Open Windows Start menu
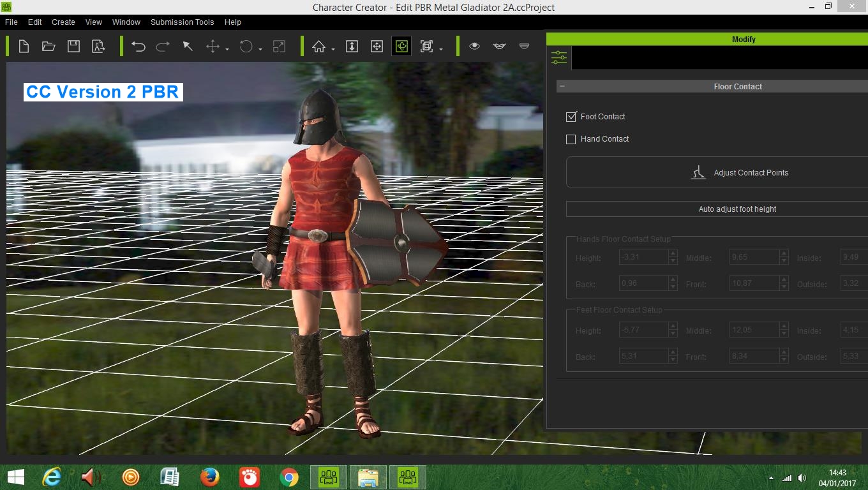The height and width of the screenshot is (490, 868). pos(15,477)
